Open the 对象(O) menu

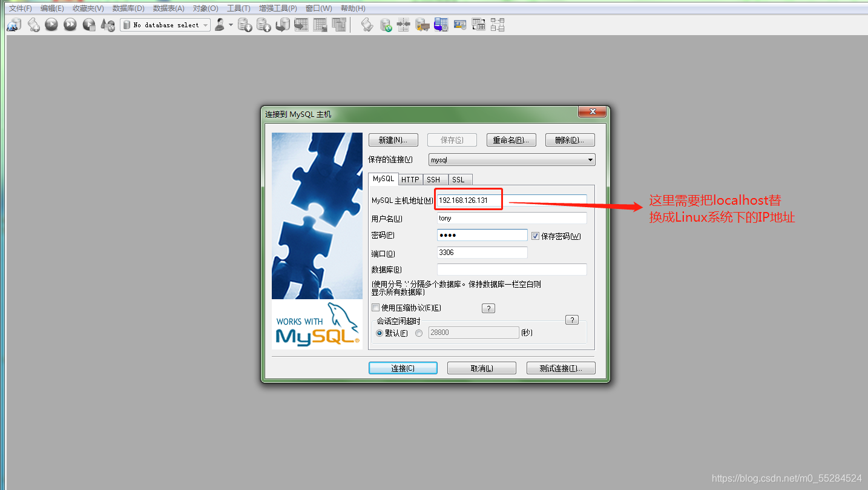pyautogui.click(x=206, y=8)
